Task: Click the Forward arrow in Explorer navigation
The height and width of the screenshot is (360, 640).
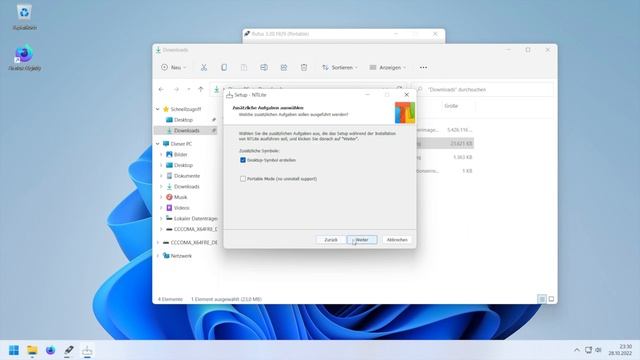Action: 176,89
